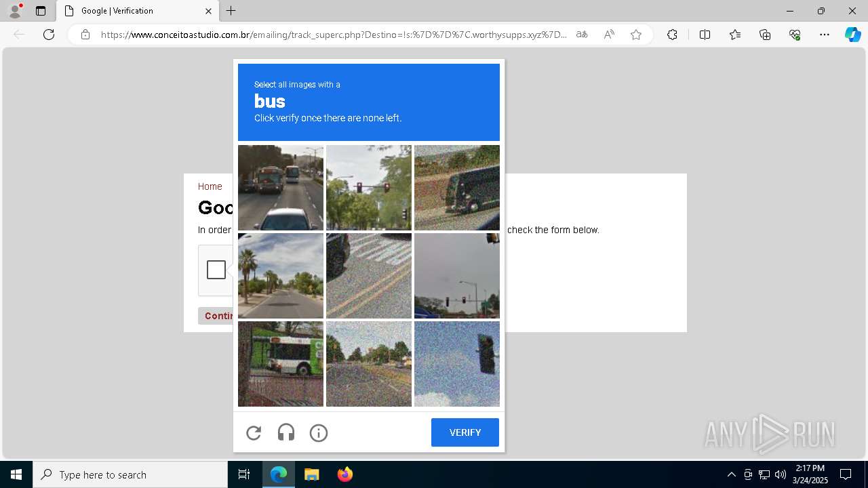Select the tile with red traffic lights and trees
This screenshot has width=868, height=488.
point(369,188)
